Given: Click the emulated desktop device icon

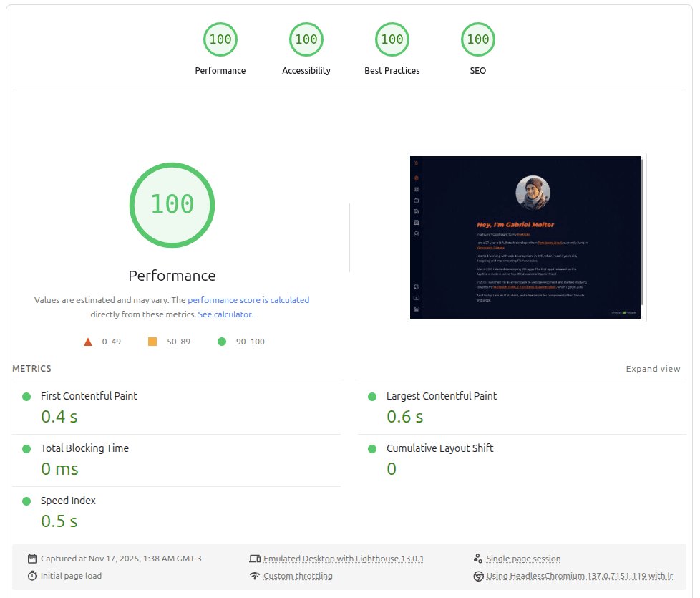Looking at the screenshot, I should (256, 558).
